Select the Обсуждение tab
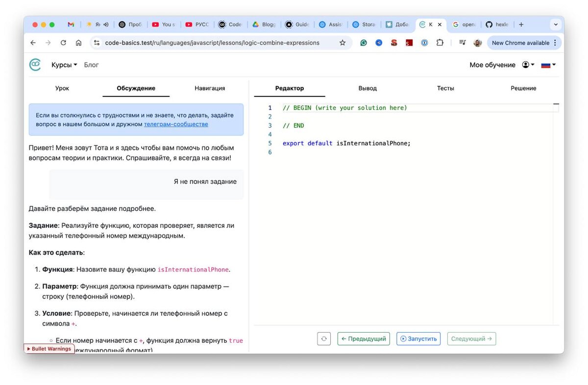Screen dimensions: 588x385 (x=136, y=88)
